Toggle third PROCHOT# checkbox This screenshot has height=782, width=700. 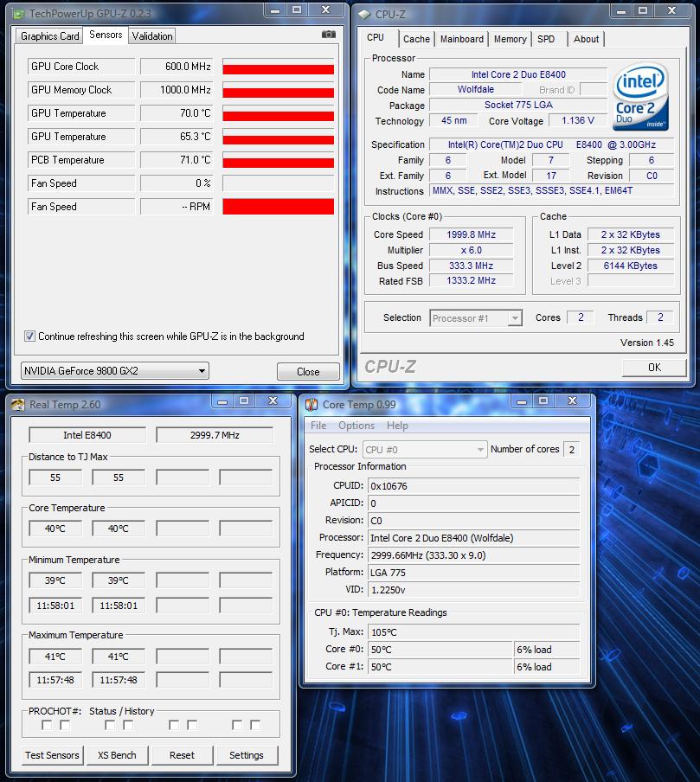pos(110,725)
